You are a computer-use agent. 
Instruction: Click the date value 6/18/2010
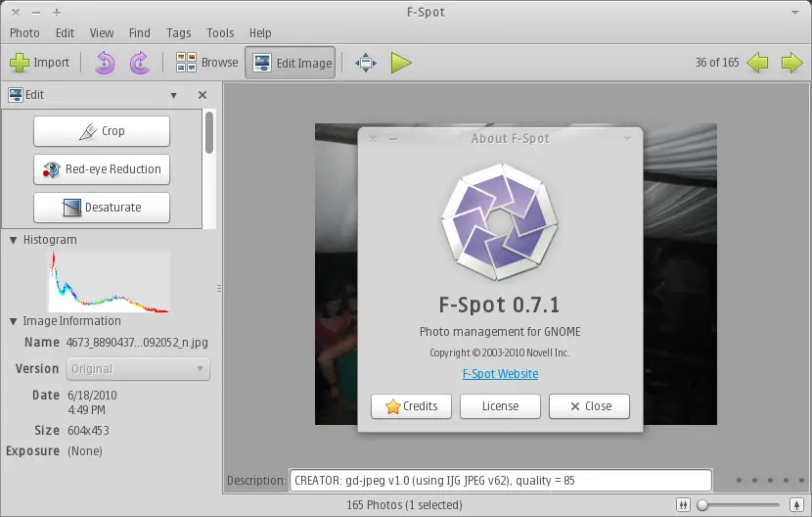coord(92,396)
